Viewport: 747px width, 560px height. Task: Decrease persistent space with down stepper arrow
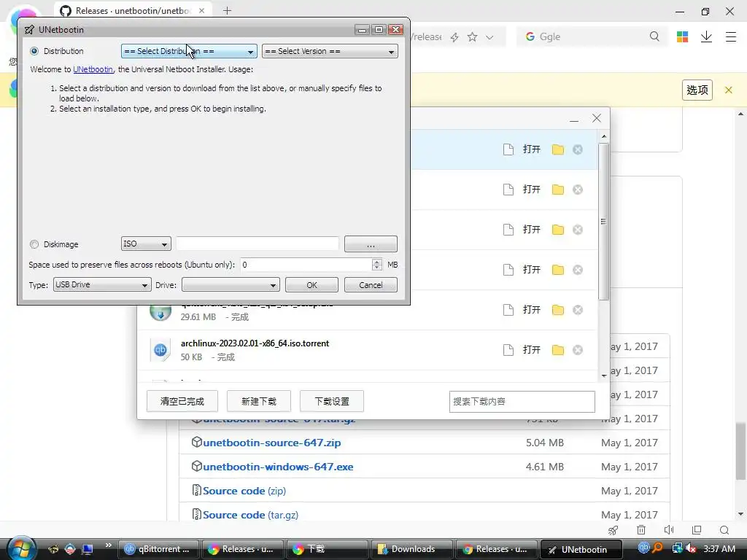click(377, 268)
